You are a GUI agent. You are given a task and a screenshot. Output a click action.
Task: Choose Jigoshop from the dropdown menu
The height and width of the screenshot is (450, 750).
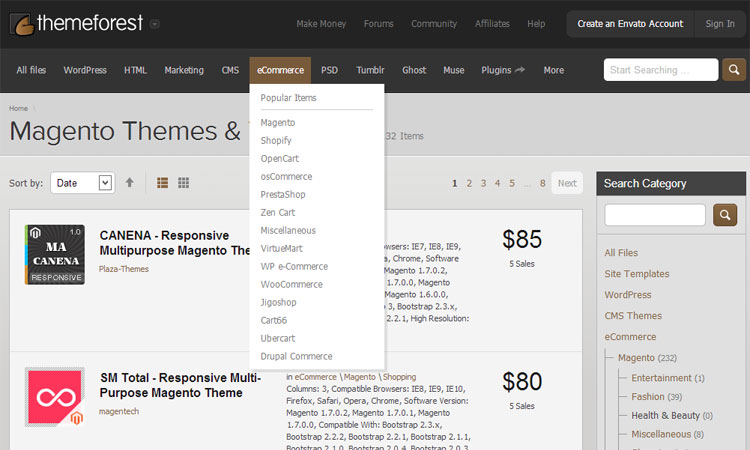[x=278, y=302]
